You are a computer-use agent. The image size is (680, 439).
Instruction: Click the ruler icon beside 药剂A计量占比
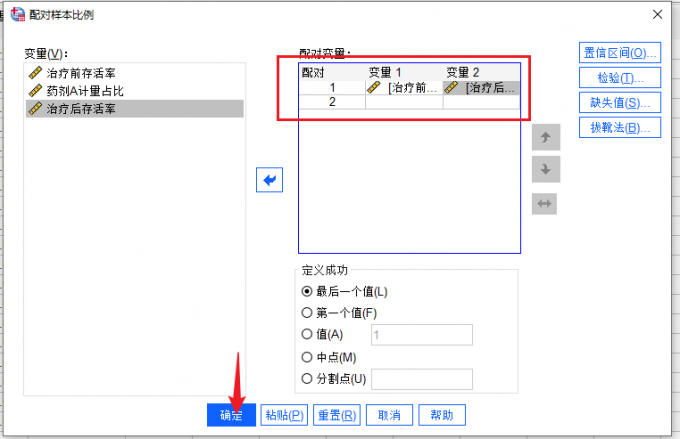[35, 91]
